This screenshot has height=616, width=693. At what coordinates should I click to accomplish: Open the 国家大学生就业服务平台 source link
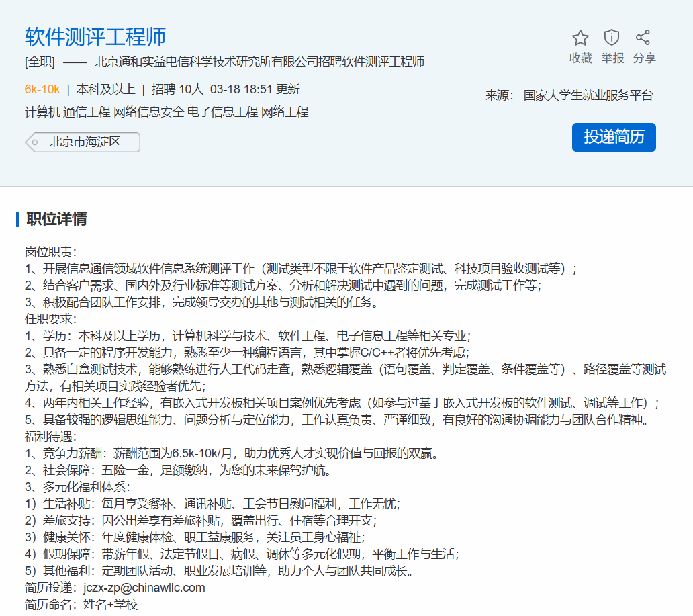click(x=588, y=95)
